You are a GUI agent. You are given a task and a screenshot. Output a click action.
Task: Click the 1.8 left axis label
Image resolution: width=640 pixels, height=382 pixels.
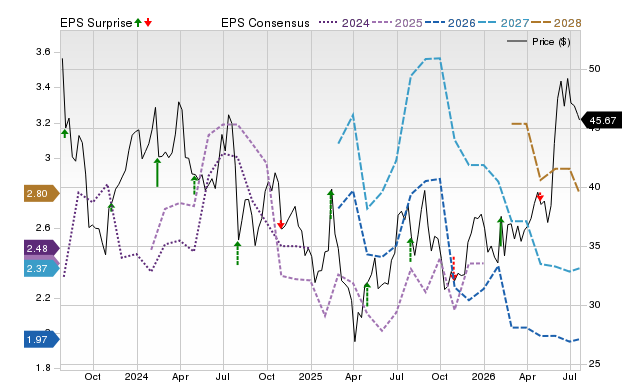point(43,368)
